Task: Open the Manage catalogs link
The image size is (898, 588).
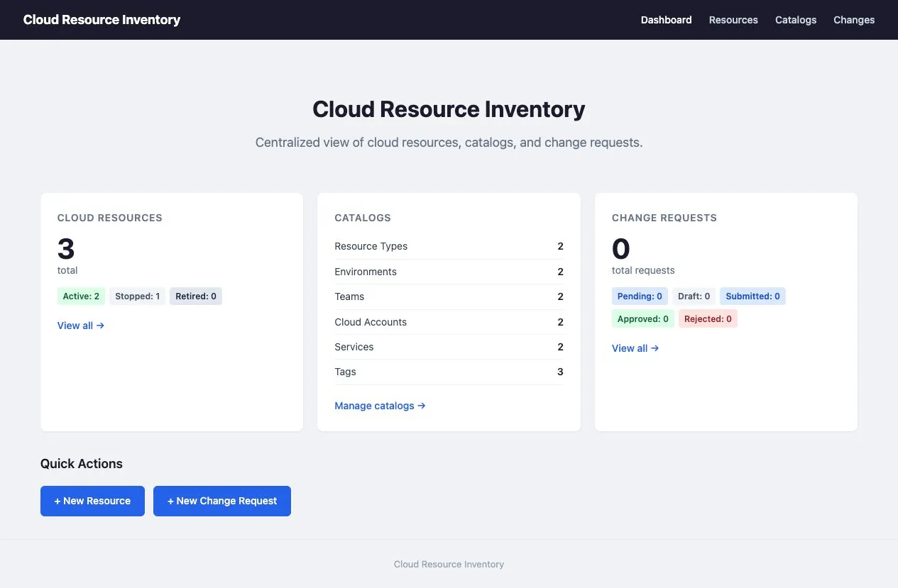Action: pos(380,406)
